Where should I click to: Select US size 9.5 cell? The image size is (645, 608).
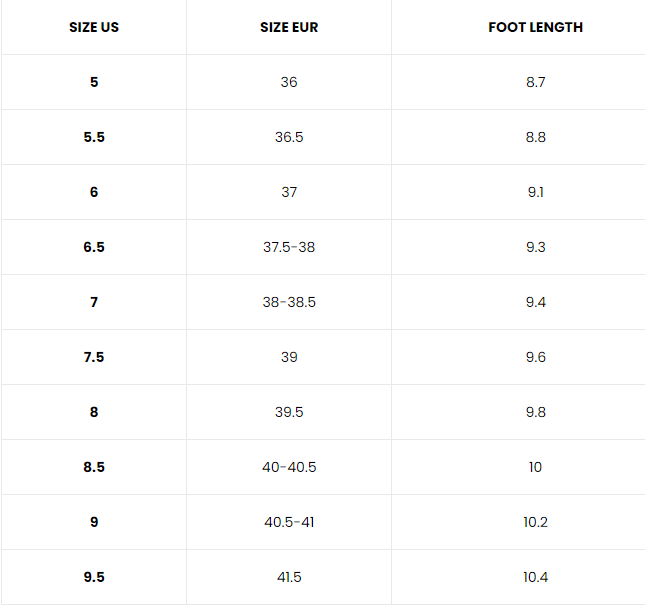point(94,577)
